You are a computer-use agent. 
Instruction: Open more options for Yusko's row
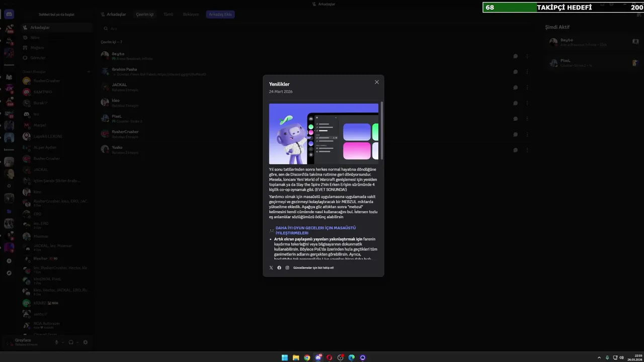point(527,150)
